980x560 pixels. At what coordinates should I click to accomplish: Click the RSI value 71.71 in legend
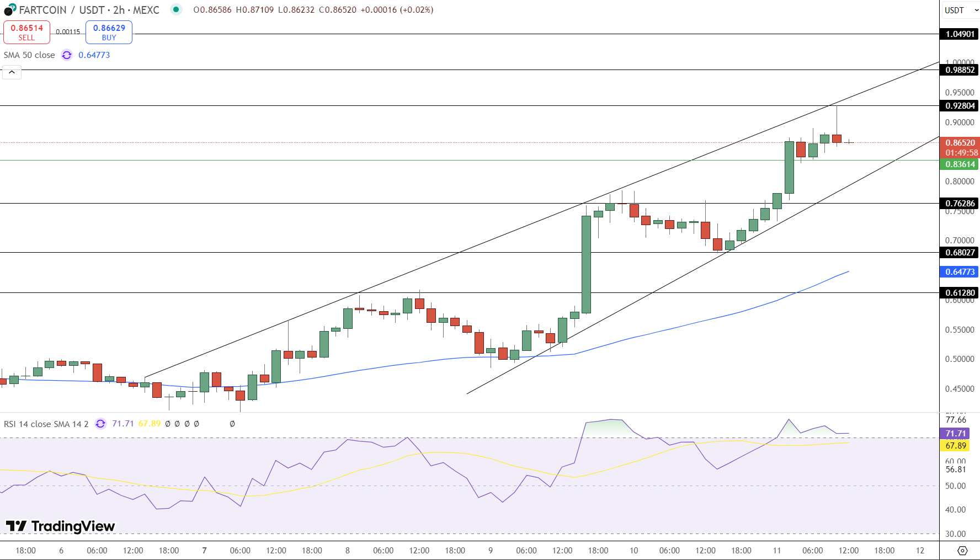[x=123, y=424]
